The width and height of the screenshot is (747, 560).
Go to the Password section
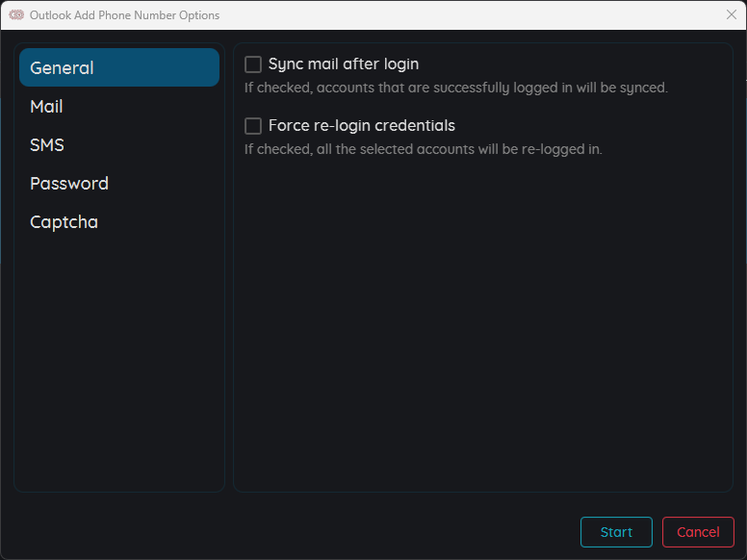pos(119,184)
